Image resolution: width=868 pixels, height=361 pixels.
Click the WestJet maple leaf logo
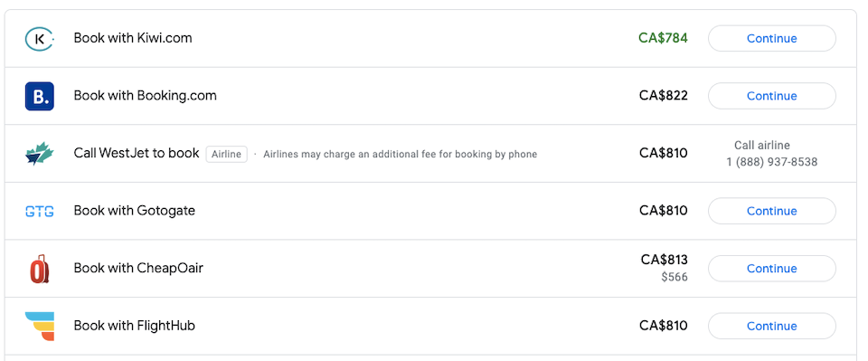39,154
